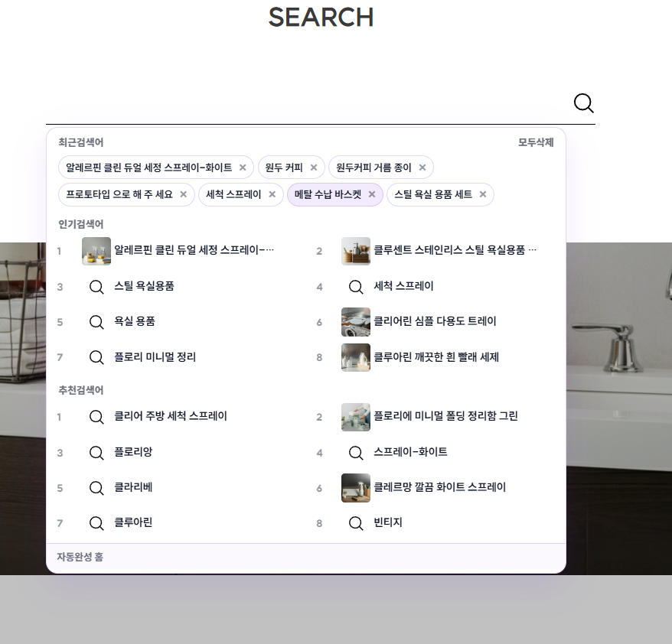
Task: Select the 클루아린 깨끗한 흰 빨래 세제 suggestion
Action: click(435, 357)
